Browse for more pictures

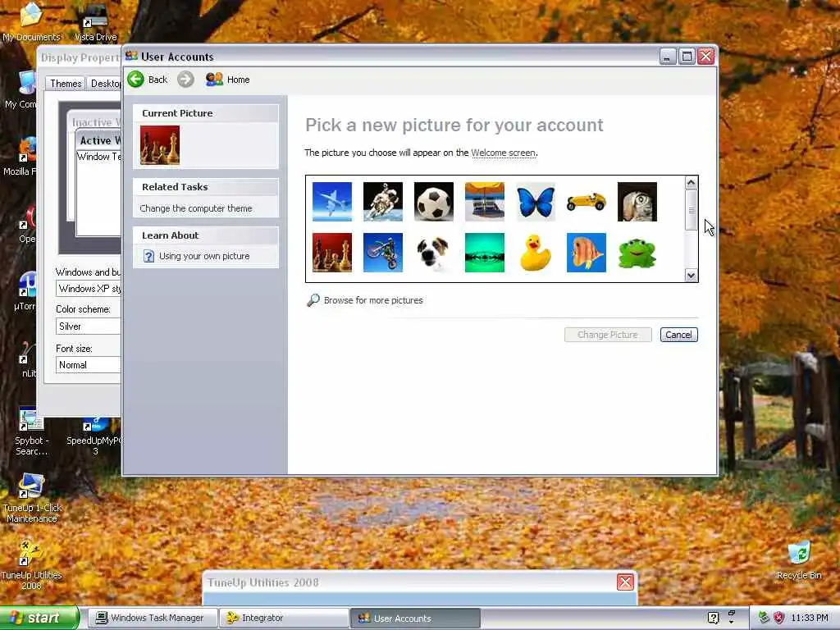[x=373, y=300]
